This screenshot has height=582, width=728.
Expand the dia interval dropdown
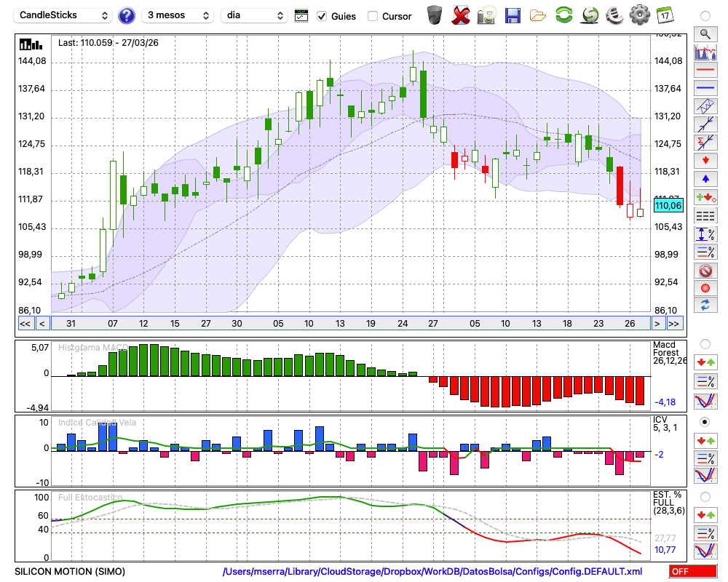coord(255,15)
